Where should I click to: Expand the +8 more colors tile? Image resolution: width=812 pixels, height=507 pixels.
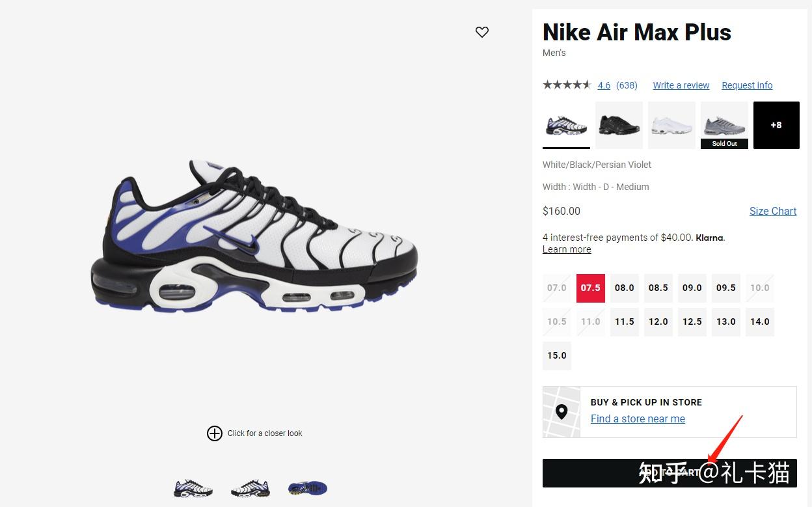click(x=776, y=125)
